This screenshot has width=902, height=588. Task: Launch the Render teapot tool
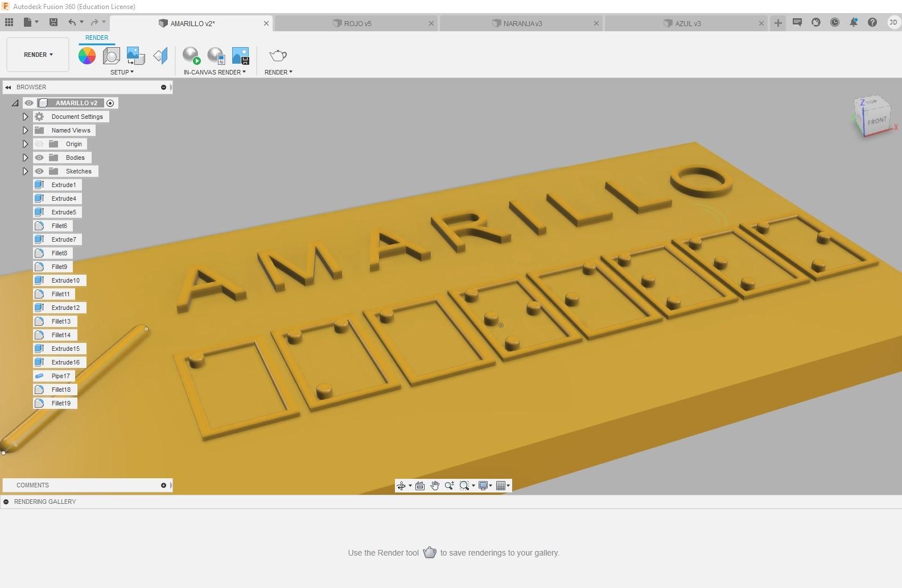[278, 55]
